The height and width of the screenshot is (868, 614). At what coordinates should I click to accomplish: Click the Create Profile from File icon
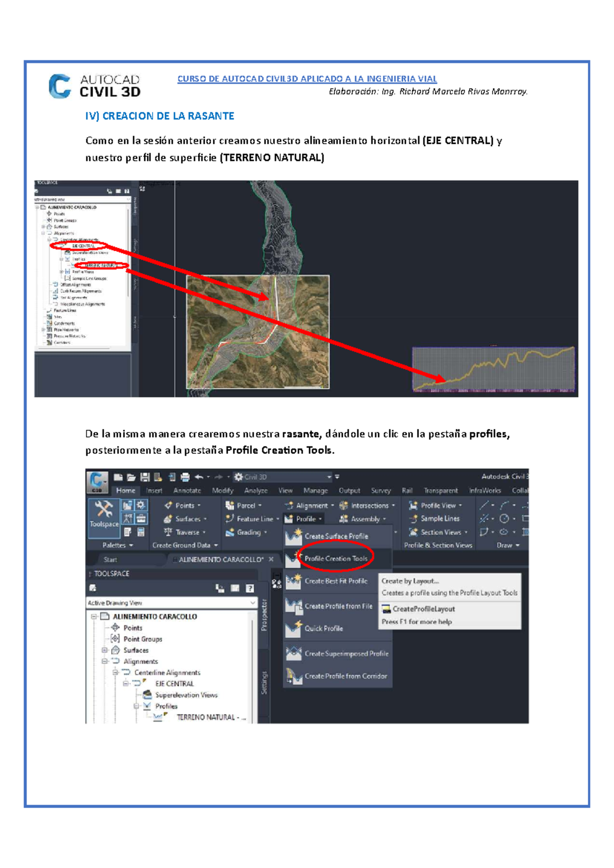(x=294, y=606)
